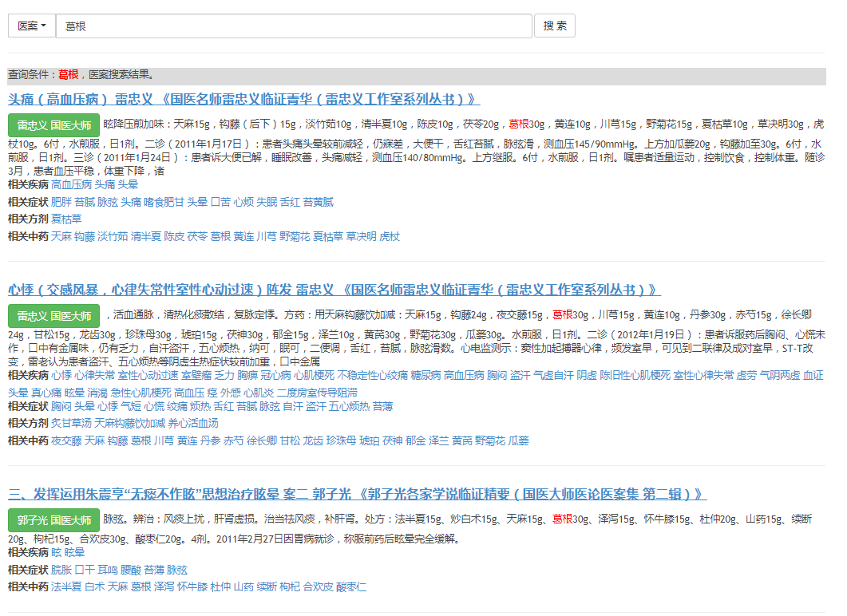Open the 清半夏 herb link

point(146,236)
